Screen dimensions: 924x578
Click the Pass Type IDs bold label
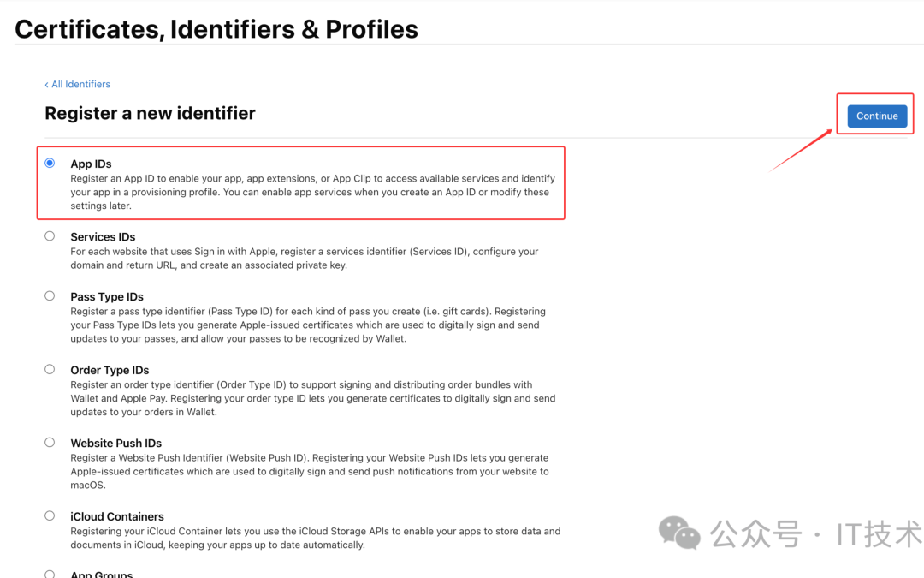(107, 297)
